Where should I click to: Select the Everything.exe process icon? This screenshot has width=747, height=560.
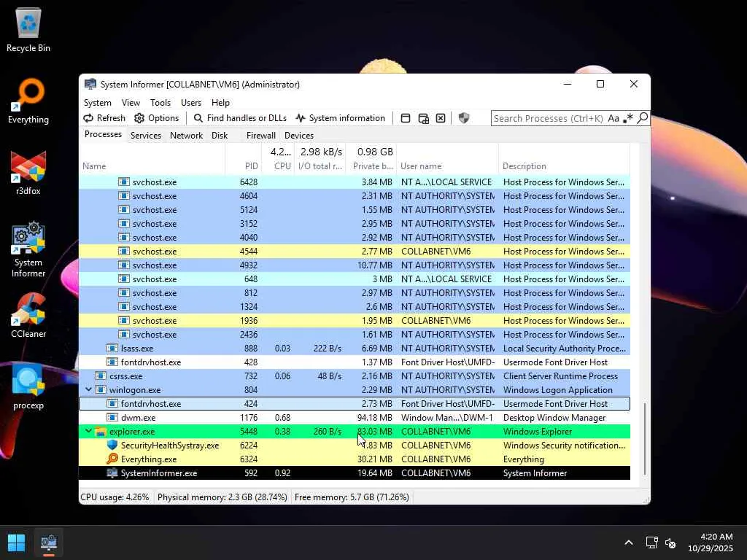coord(112,459)
